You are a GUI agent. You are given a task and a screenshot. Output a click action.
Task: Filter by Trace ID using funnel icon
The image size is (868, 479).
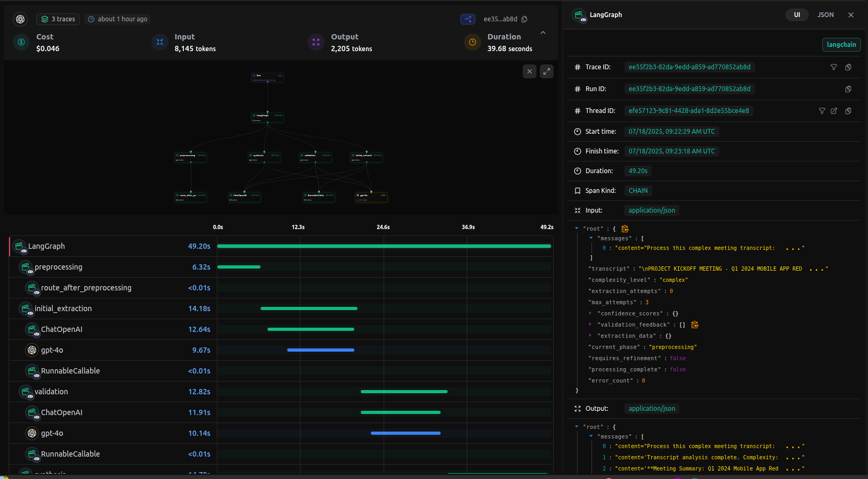click(834, 67)
